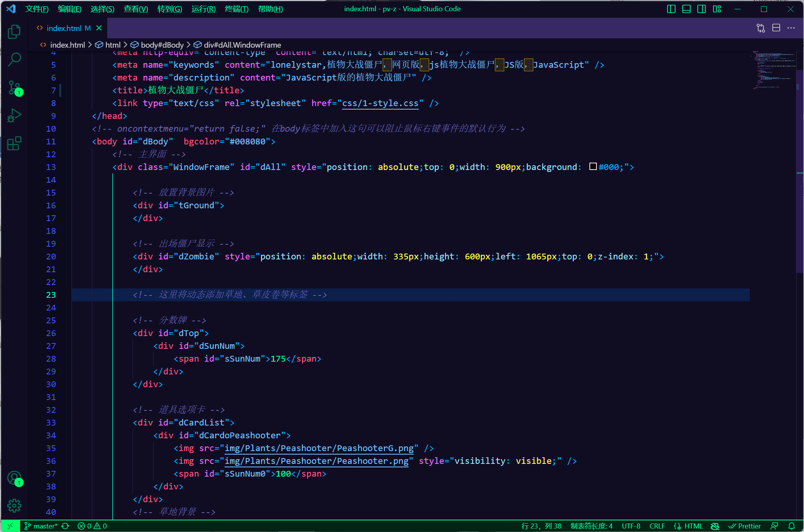Click the #000 color swatch box
This screenshot has height=532, width=804.
593,166
